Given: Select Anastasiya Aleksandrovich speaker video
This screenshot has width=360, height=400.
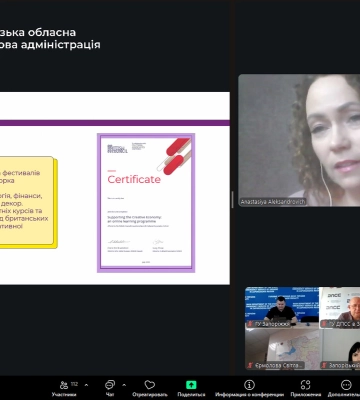Looking at the screenshot, I should click(299, 140).
